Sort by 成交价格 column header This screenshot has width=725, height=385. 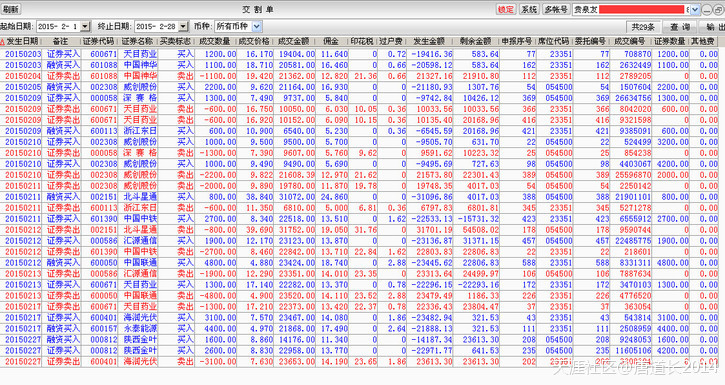click(x=254, y=41)
